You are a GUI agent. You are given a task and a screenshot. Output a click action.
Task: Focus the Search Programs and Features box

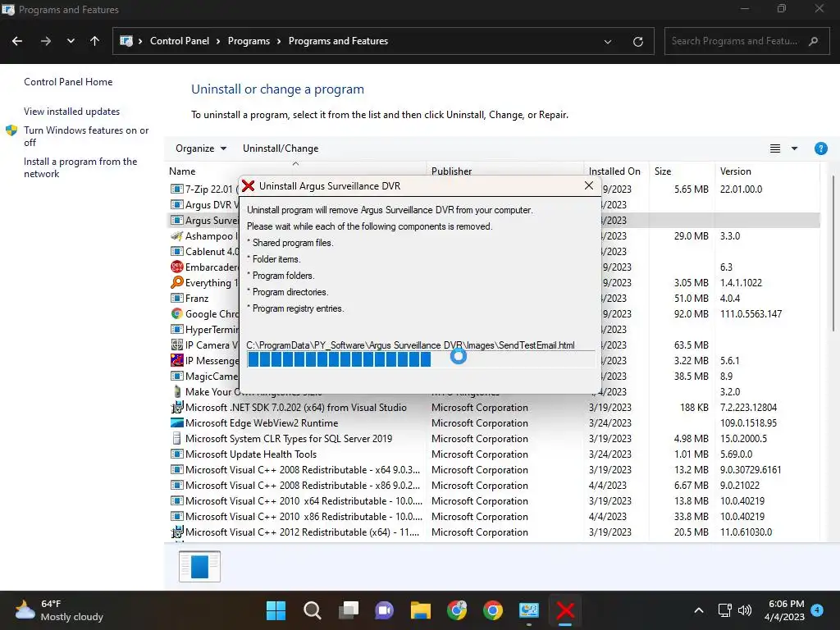coord(746,41)
